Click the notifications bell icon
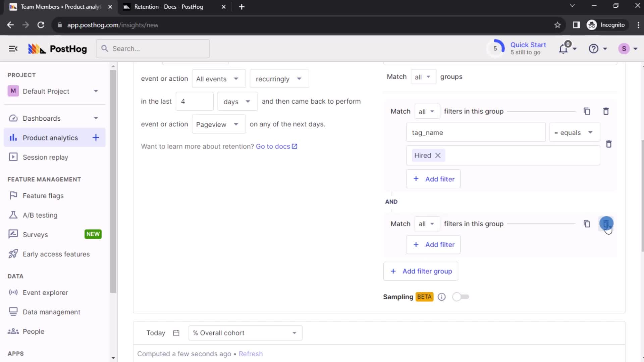The image size is (644, 362). (x=565, y=48)
